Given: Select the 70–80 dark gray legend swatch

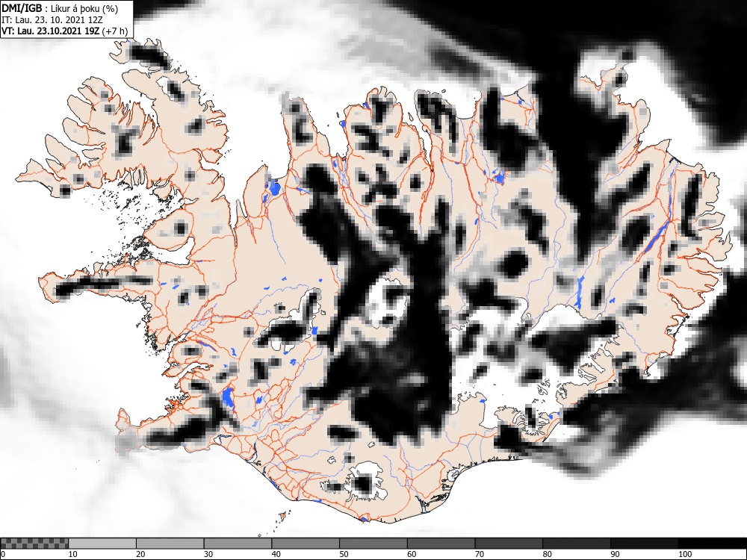Looking at the screenshot, I should point(509,544).
